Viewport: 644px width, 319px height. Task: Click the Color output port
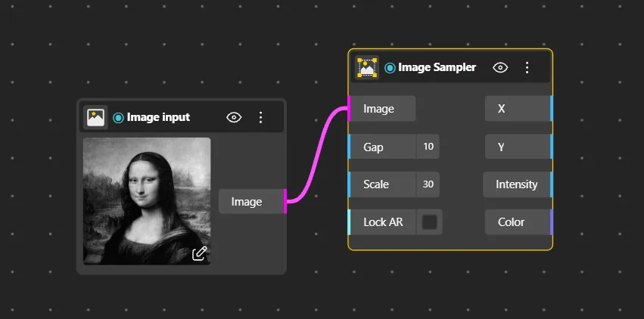(552, 222)
